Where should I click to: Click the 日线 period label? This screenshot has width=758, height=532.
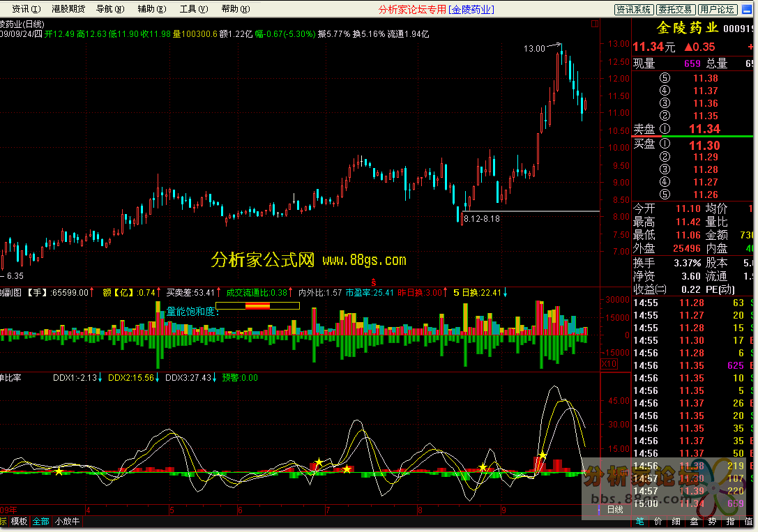click(x=615, y=509)
